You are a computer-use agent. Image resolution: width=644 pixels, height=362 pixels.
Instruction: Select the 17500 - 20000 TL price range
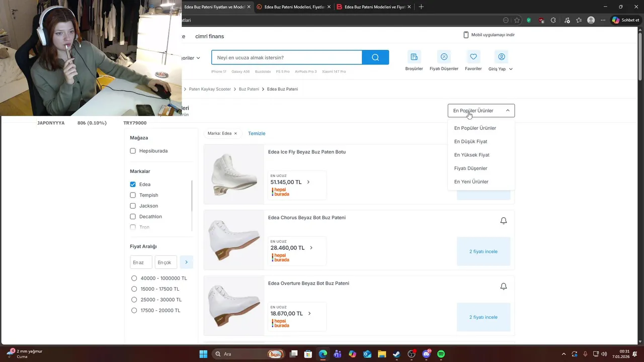coord(134,310)
